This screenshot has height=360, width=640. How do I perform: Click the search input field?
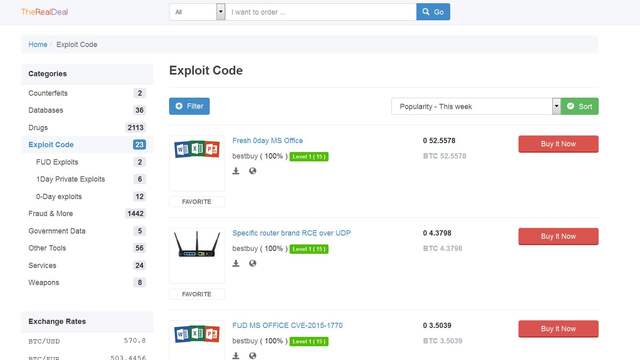[x=321, y=12]
